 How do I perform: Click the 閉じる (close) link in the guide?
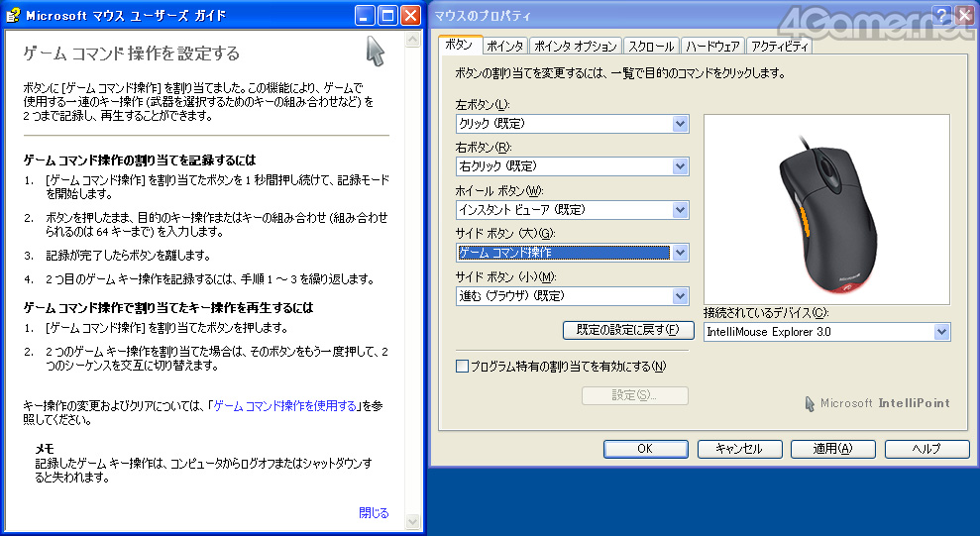374,513
